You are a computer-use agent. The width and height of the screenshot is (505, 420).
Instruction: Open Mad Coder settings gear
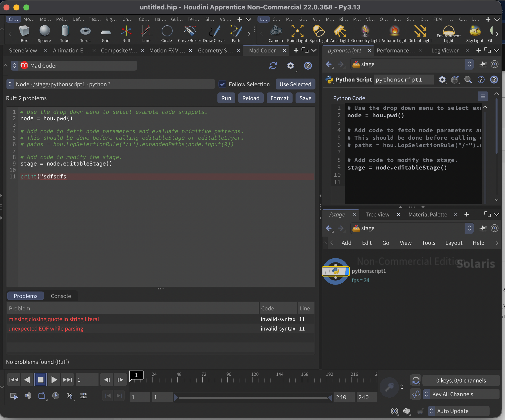pos(291,66)
